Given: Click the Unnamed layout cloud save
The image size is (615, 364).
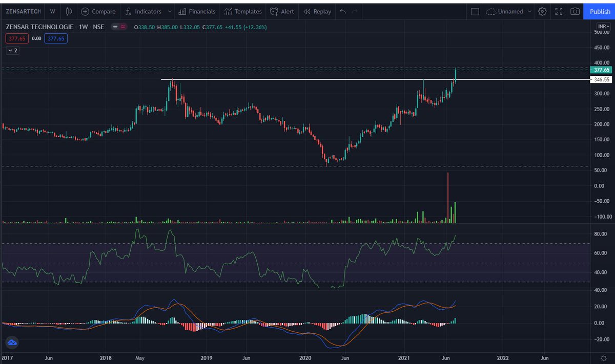Looking at the screenshot, I should (x=505, y=11).
